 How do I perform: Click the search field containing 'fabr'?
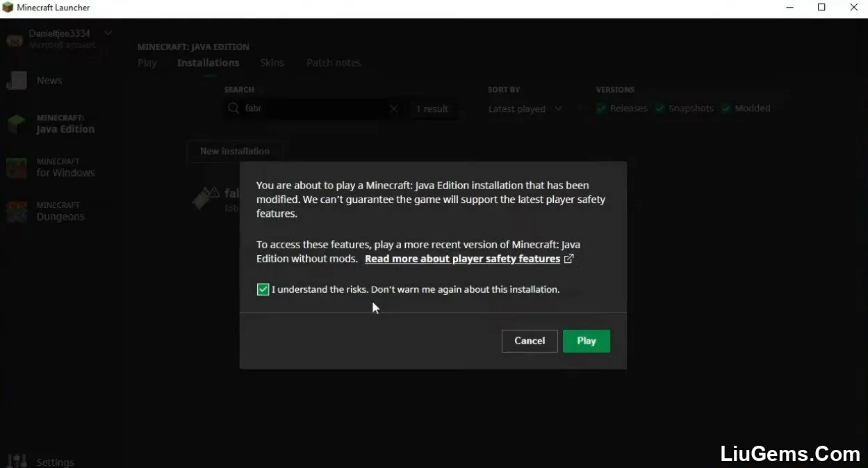313,108
